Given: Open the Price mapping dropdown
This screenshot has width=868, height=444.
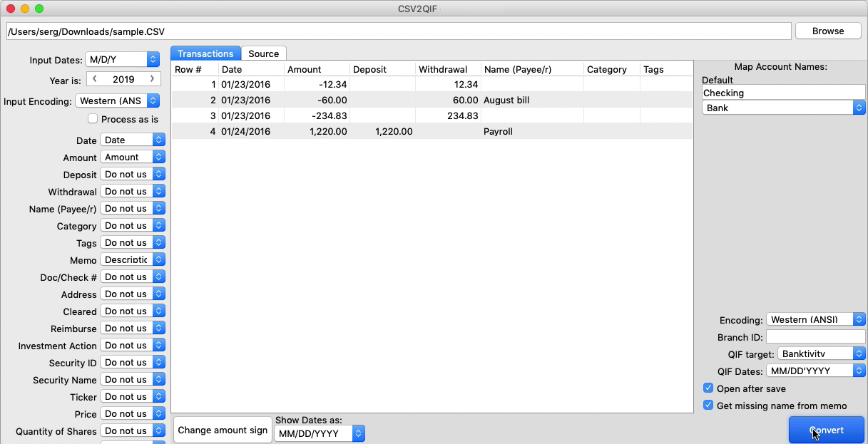Looking at the screenshot, I should [133, 414].
